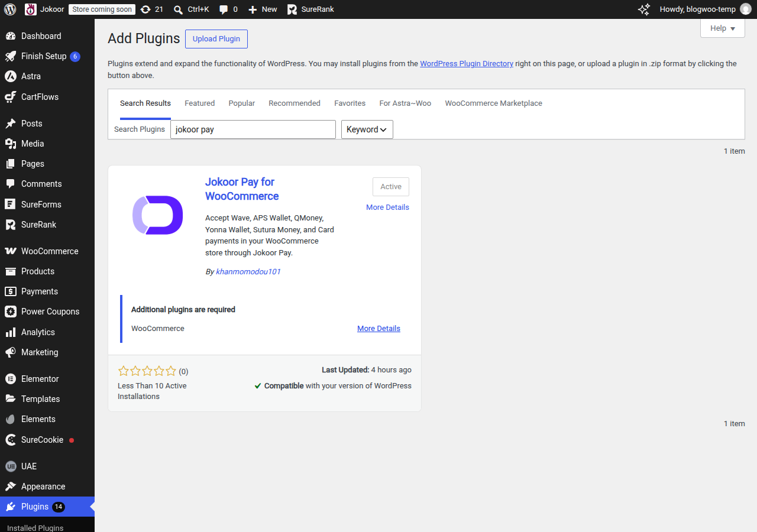Switch to the Favorites tab
This screenshot has height=532, width=757.
click(x=350, y=103)
